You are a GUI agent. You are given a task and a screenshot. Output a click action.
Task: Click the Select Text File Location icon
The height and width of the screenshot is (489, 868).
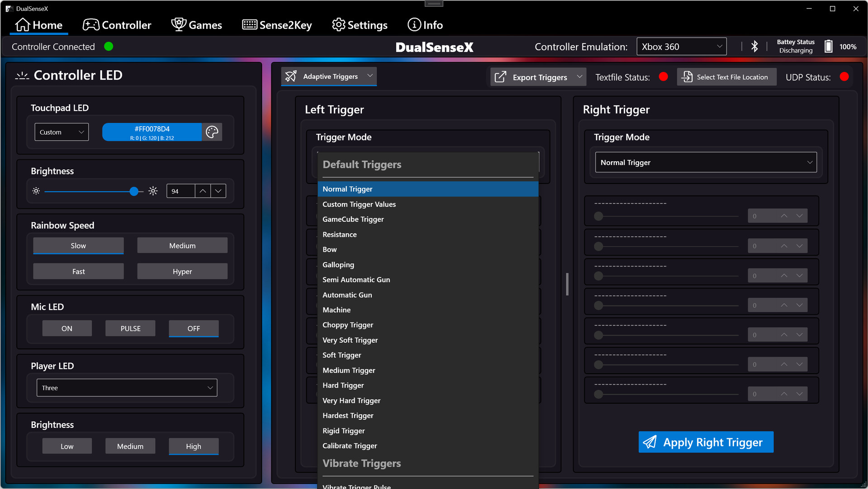(687, 77)
